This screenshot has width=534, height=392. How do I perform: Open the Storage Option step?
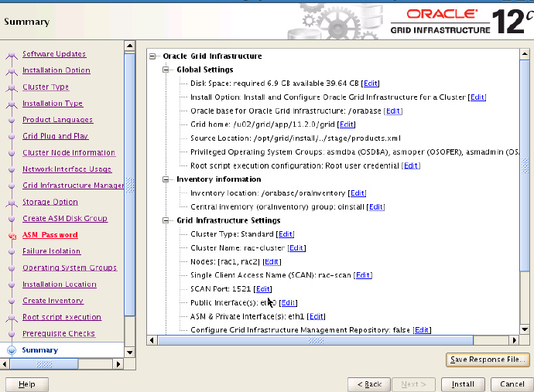(x=50, y=202)
